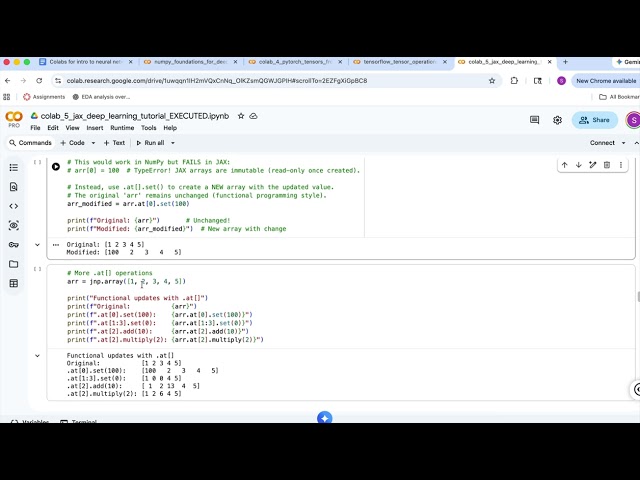The image size is (640, 480).
Task: Open Chrome profile avatar
Action: (x=561, y=81)
